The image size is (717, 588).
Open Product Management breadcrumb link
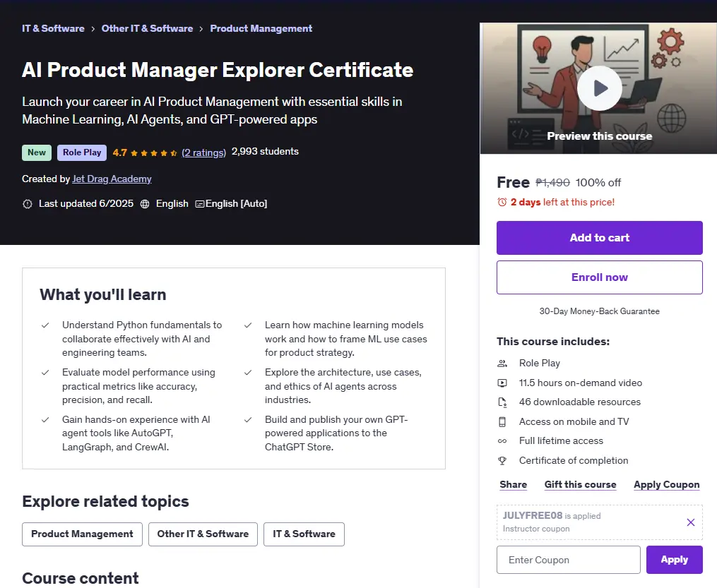[x=261, y=28]
